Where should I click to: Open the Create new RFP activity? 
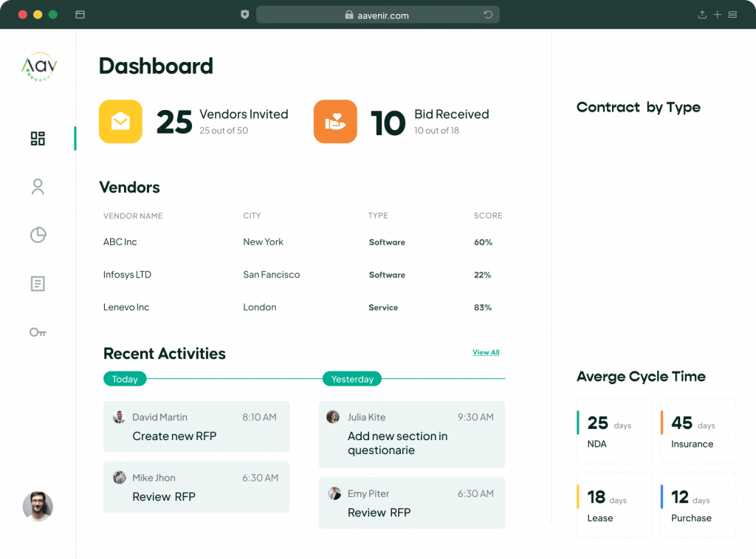(196, 426)
